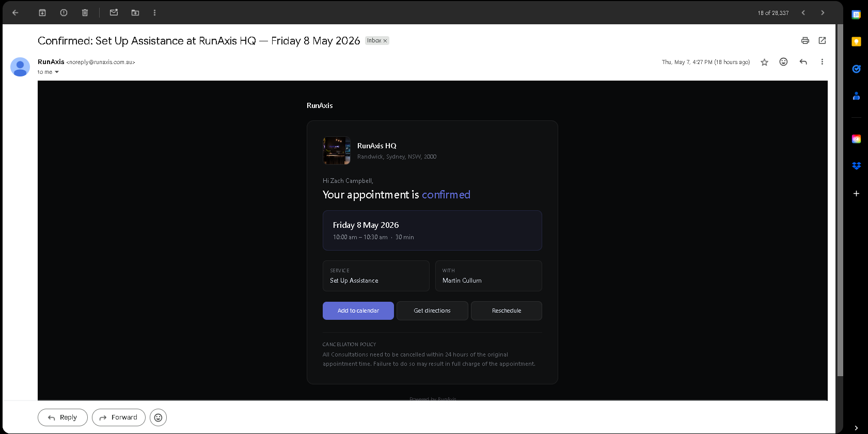Open Google Tasks in side panel
The height and width of the screenshot is (434, 868).
pyautogui.click(x=856, y=69)
